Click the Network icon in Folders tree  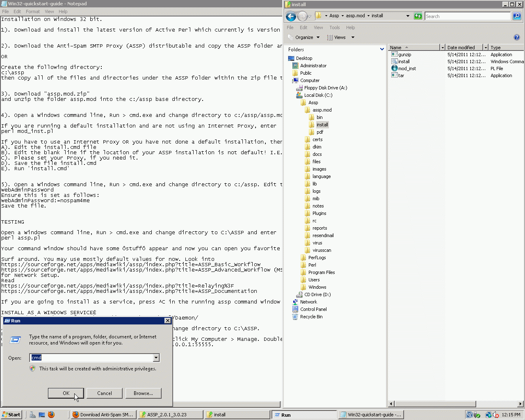pyautogui.click(x=295, y=302)
